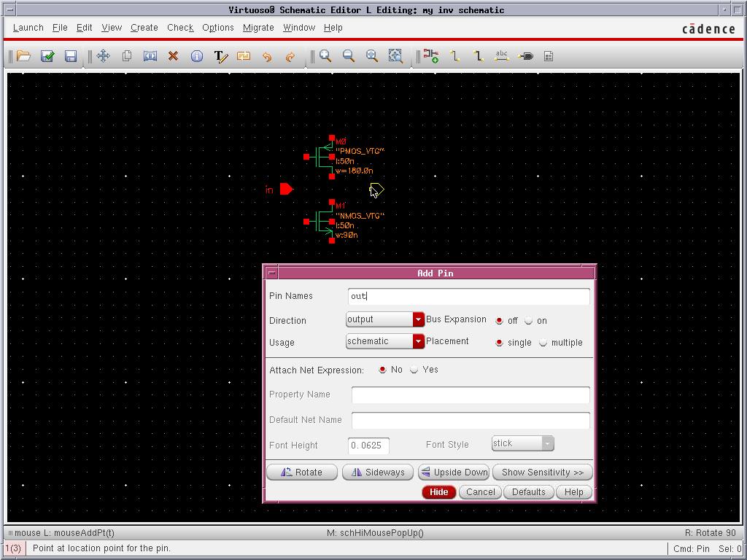
Task: Click the Add Pin dialog Help button
Action: pyautogui.click(x=573, y=492)
